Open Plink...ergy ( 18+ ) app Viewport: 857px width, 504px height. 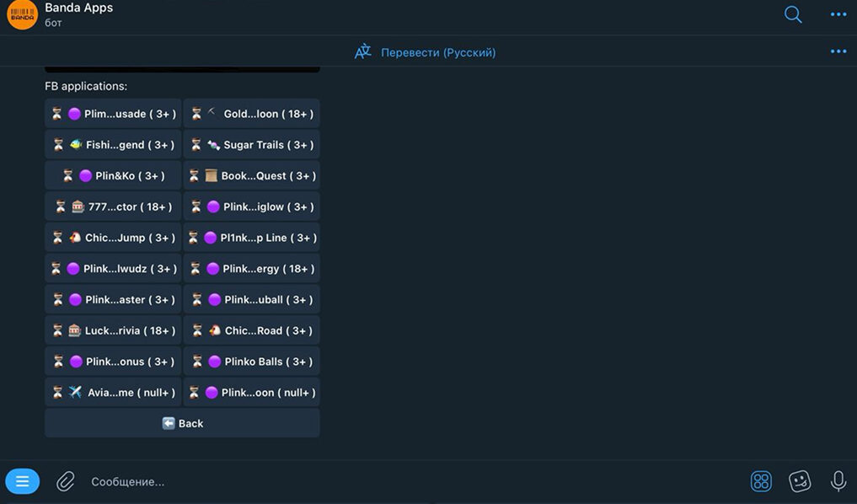click(251, 268)
